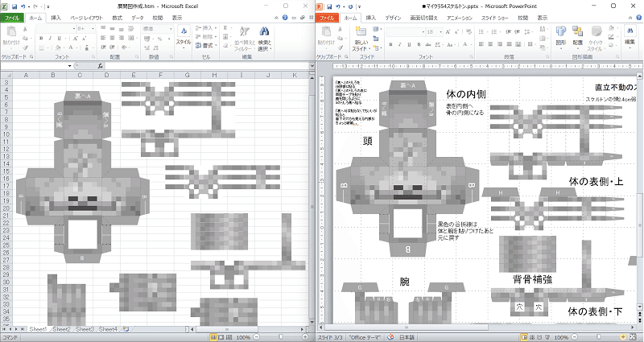
Task: Click the bullets list icon in PowerPoint
Action: pos(481,31)
